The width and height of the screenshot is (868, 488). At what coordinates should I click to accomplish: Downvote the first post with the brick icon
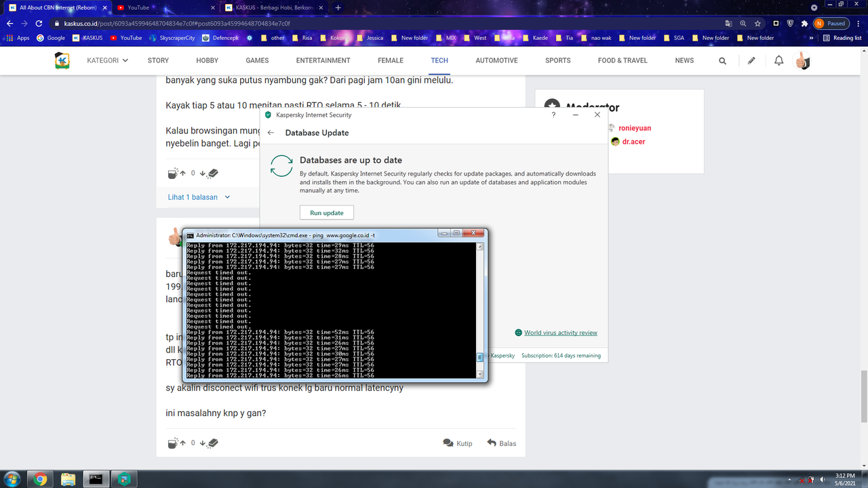[209, 174]
